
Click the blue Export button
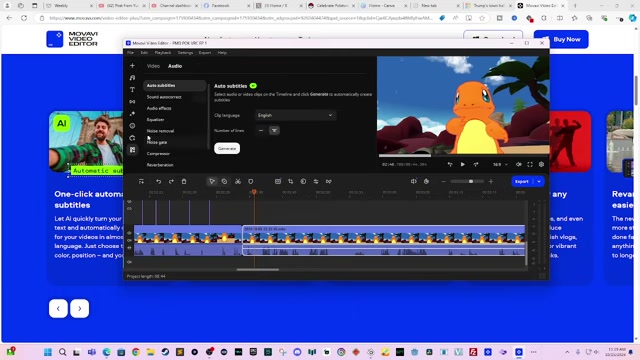tap(522, 182)
